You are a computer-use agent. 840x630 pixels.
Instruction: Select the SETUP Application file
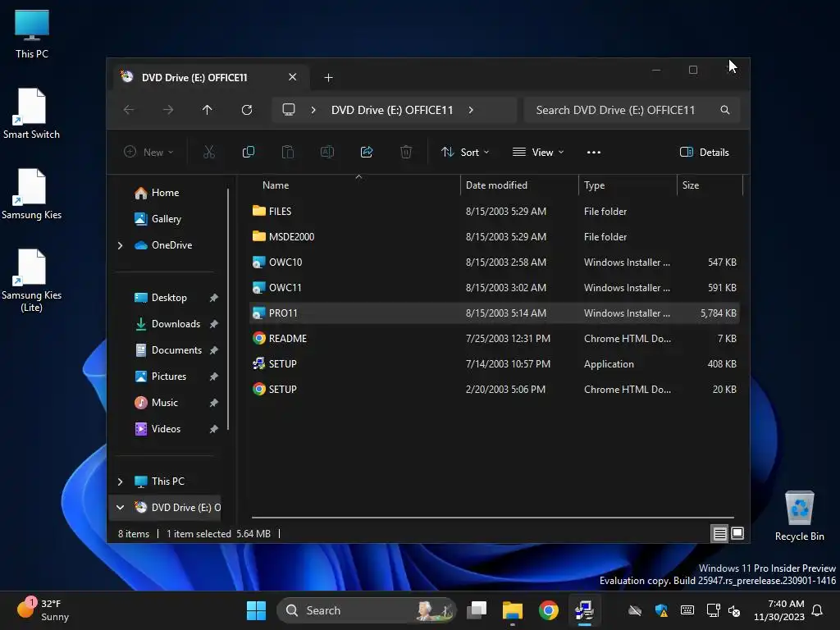tap(494, 364)
